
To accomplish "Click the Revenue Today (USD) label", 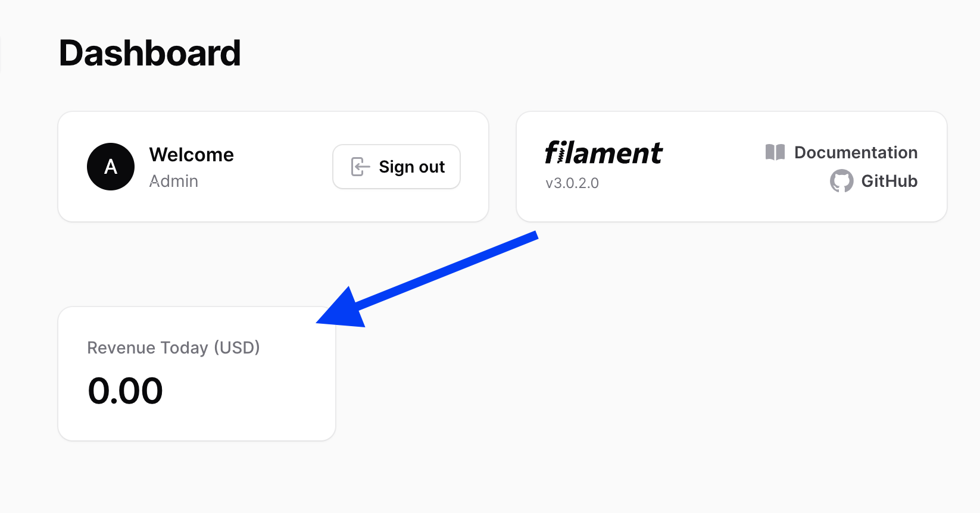I will click(x=173, y=348).
